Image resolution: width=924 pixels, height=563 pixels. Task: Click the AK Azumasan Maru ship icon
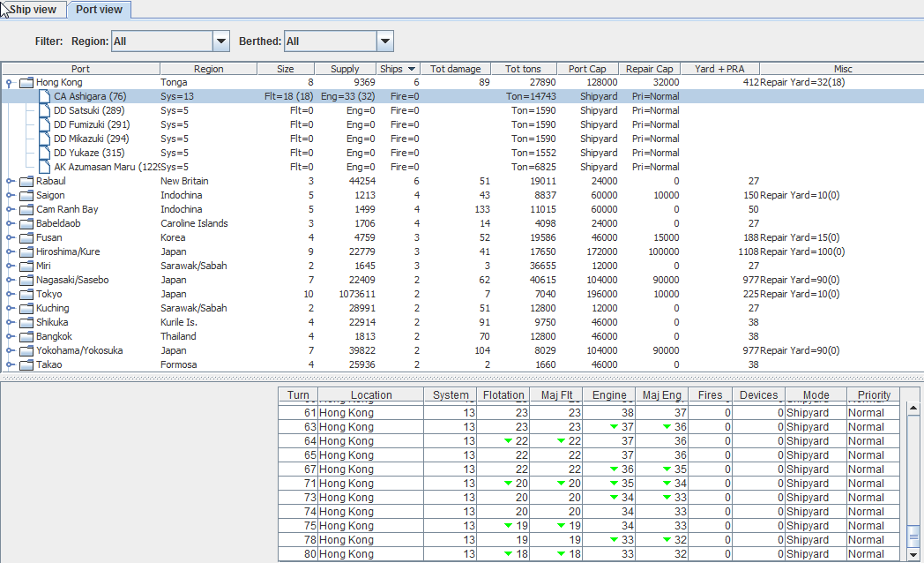tap(45, 167)
